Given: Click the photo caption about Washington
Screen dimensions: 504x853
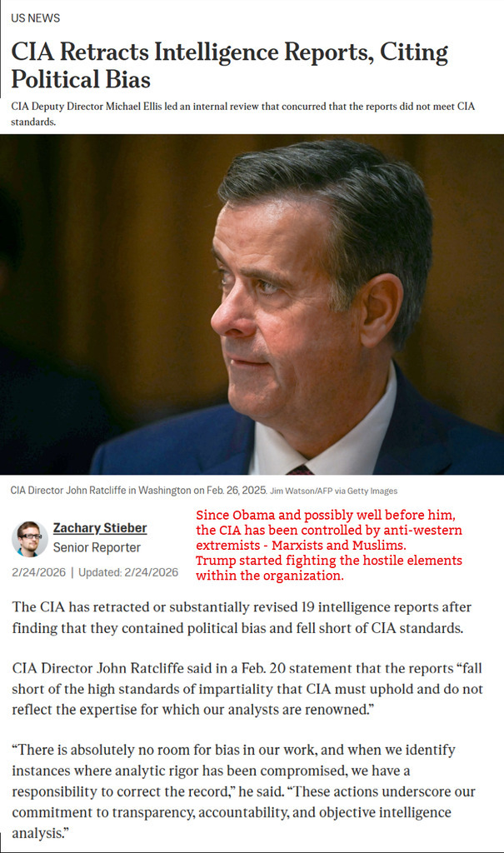Looking at the screenshot, I should (x=138, y=490).
